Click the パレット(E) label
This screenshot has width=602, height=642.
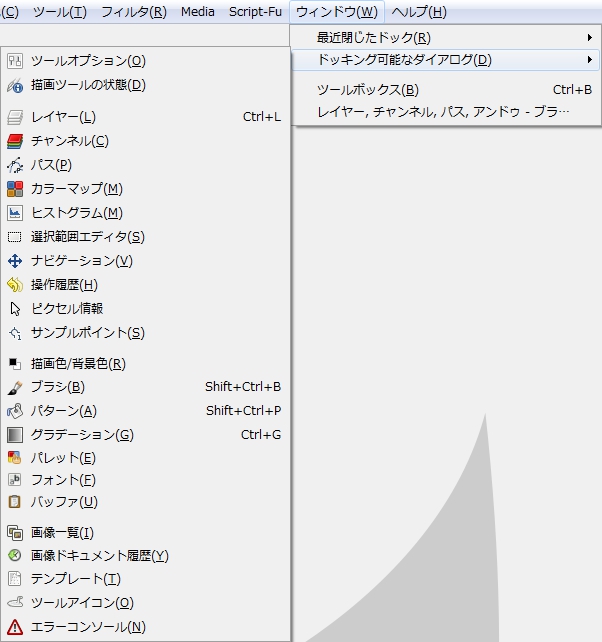[x=63, y=458]
